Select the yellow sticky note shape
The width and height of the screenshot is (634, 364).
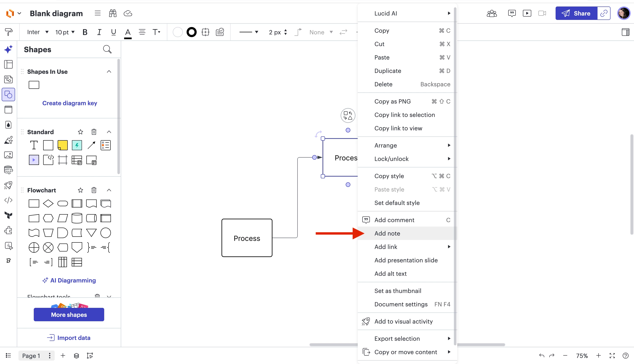point(62,145)
